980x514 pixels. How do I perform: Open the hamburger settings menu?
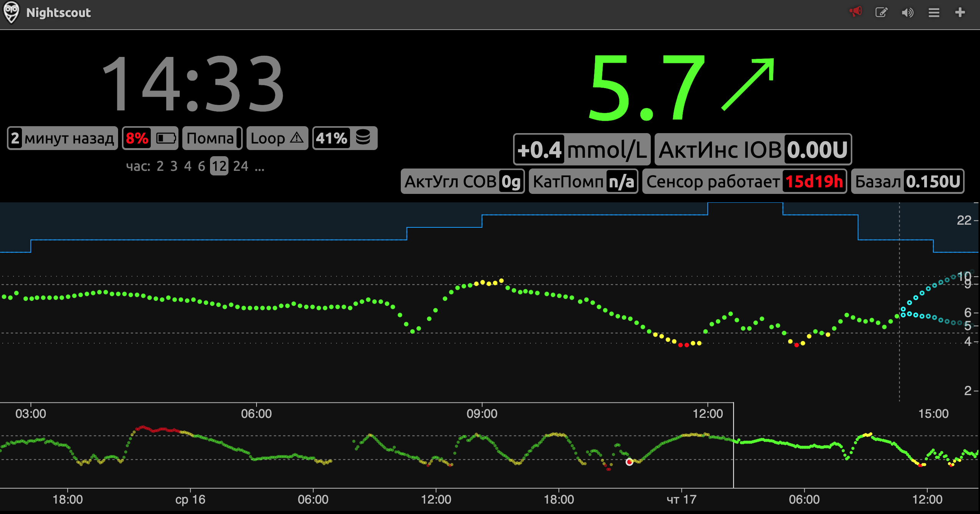click(x=934, y=13)
